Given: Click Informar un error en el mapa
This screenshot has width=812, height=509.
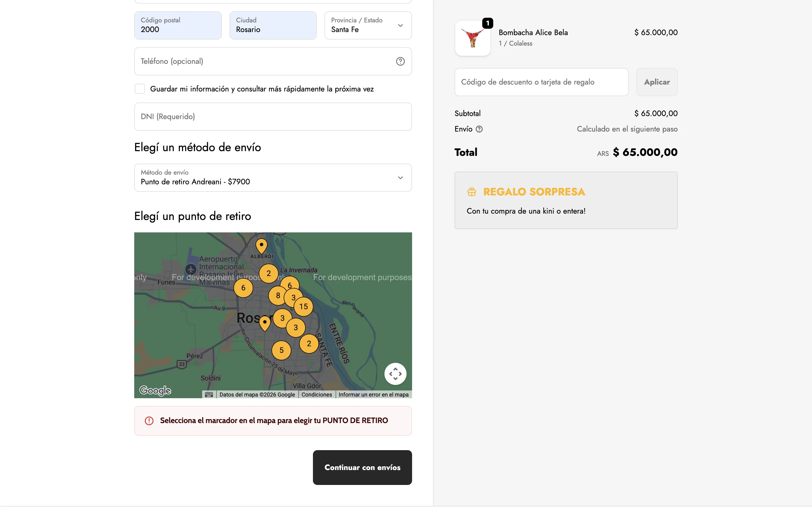Looking at the screenshot, I should pyautogui.click(x=373, y=395).
